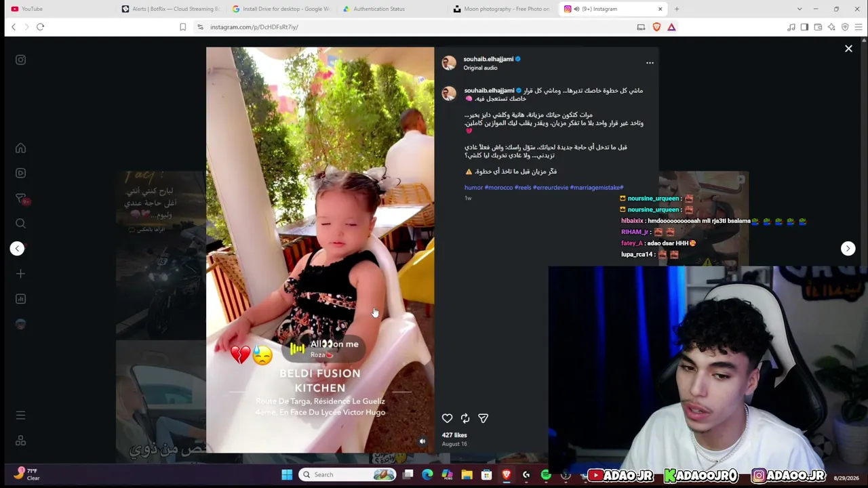Open souhaib.elhajjami profile from post header
This screenshot has width=868, height=488.
click(x=488, y=59)
